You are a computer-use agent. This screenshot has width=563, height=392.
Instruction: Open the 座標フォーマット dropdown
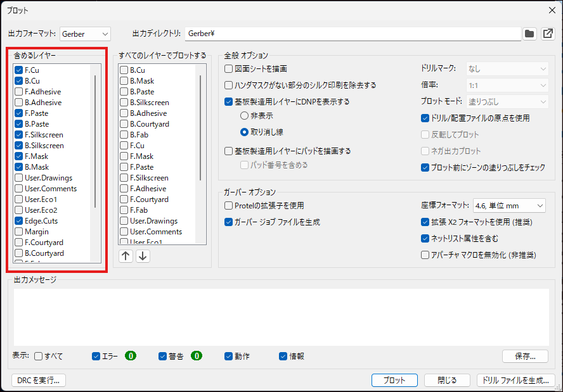tap(508, 205)
